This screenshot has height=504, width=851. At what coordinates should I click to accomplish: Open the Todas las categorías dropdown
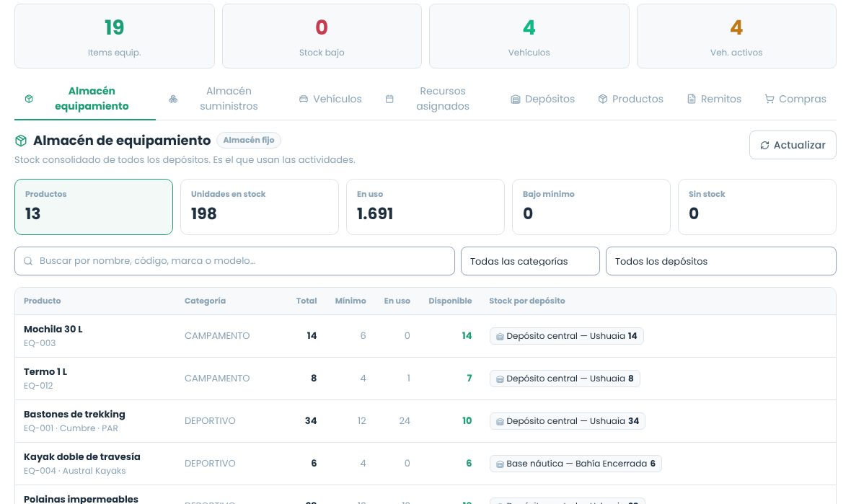[530, 261]
